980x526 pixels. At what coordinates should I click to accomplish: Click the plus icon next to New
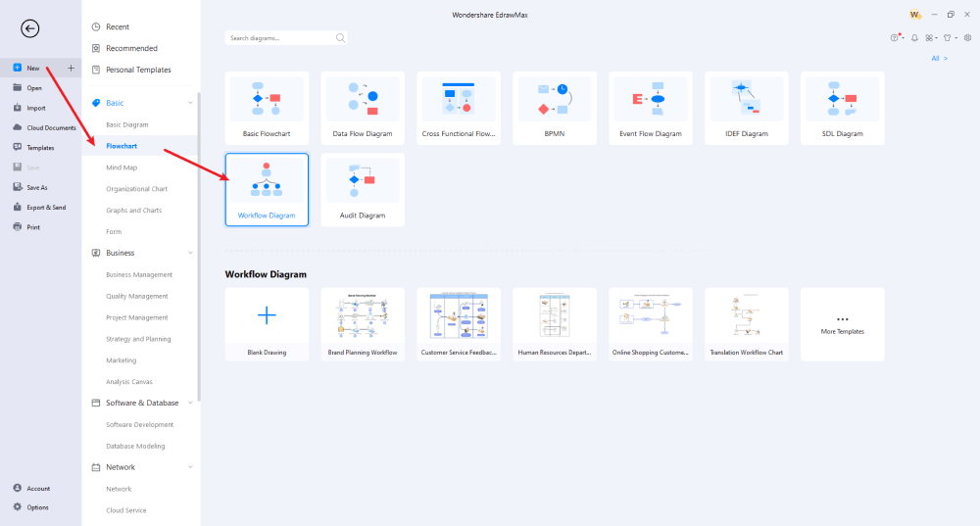point(71,69)
